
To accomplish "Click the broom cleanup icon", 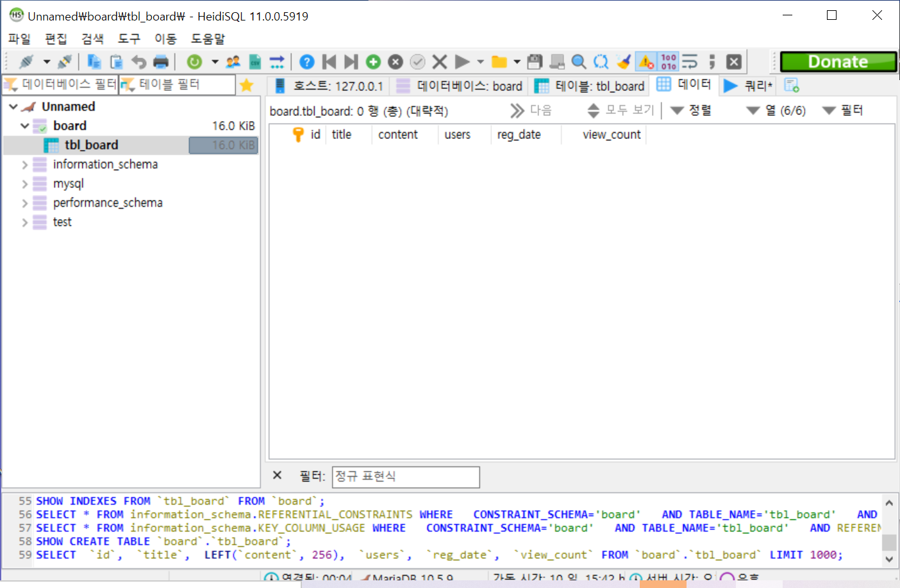I will coord(623,61).
